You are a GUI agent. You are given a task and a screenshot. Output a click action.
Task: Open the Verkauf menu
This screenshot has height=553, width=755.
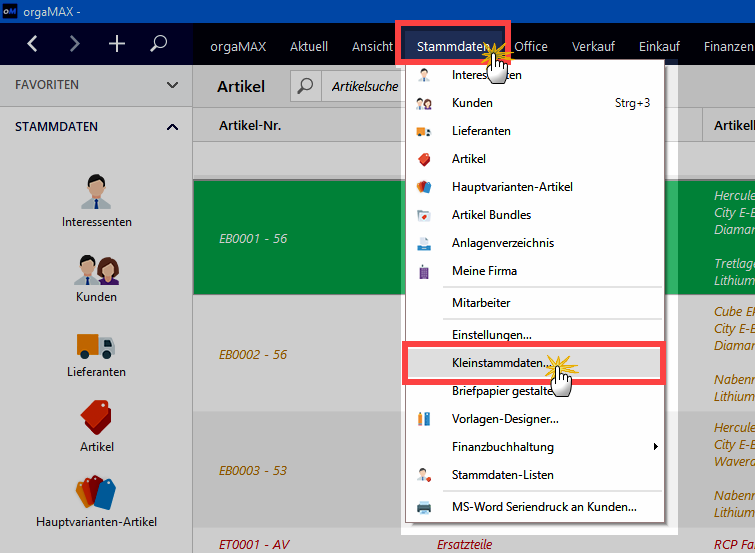[x=593, y=47]
